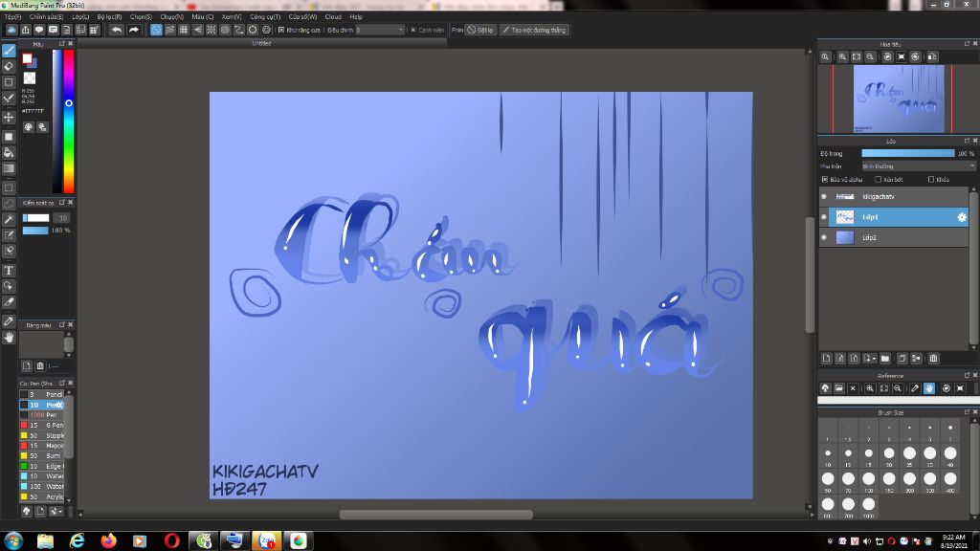The height and width of the screenshot is (551, 980).
Task: Expand the layer merge options dropdown
Action: (x=869, y=359)
